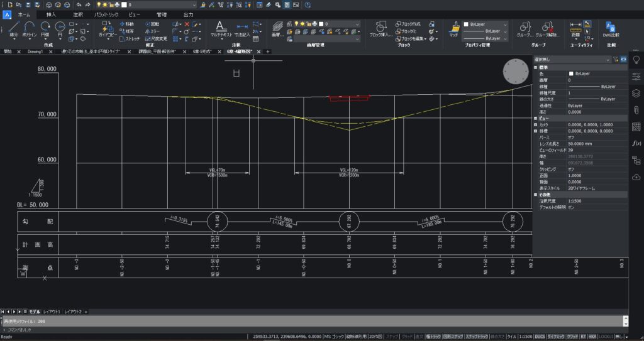Viewport: 644px width, 341px height.
Task: Toggle スナップトラック in the status bar
Action: [x=477, y=337]
